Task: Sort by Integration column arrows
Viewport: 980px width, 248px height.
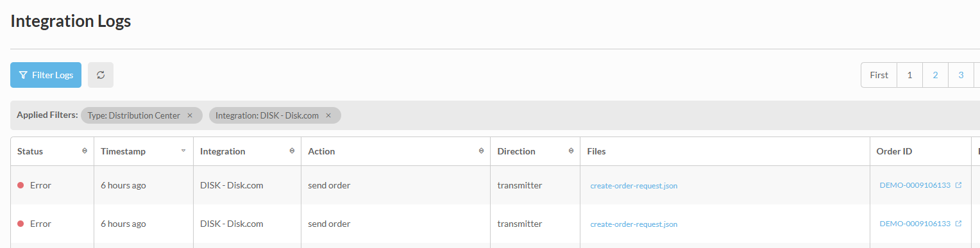Action: click(292, 151)
